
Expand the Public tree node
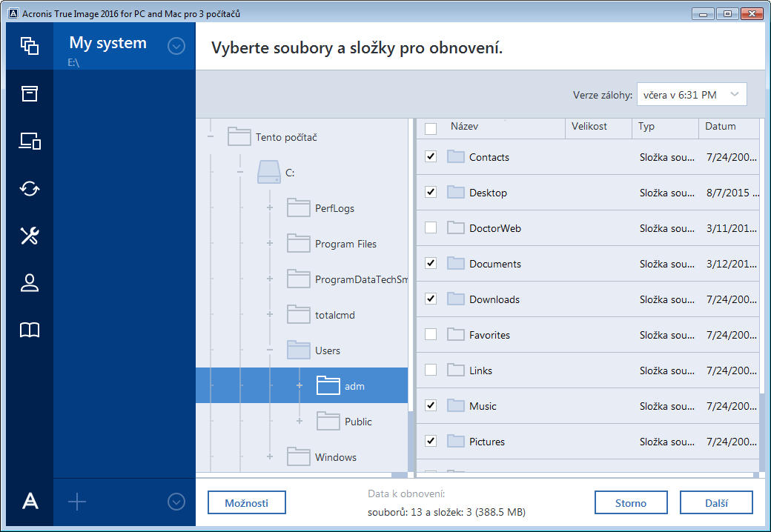(x=300, y=421)
